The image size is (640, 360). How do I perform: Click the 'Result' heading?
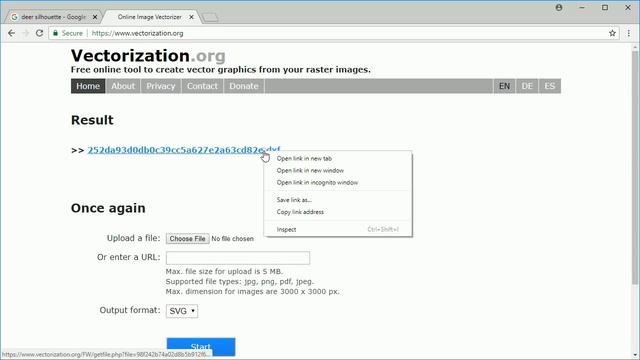point(92,120)
